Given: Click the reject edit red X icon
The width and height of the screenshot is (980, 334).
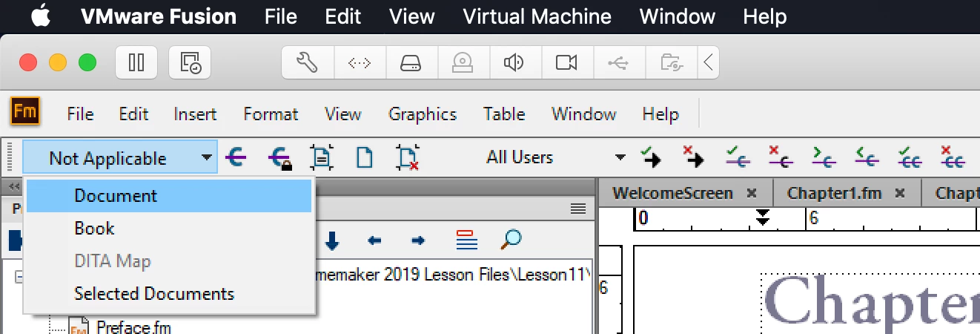Looking at the screenshot, I should 781,157.
